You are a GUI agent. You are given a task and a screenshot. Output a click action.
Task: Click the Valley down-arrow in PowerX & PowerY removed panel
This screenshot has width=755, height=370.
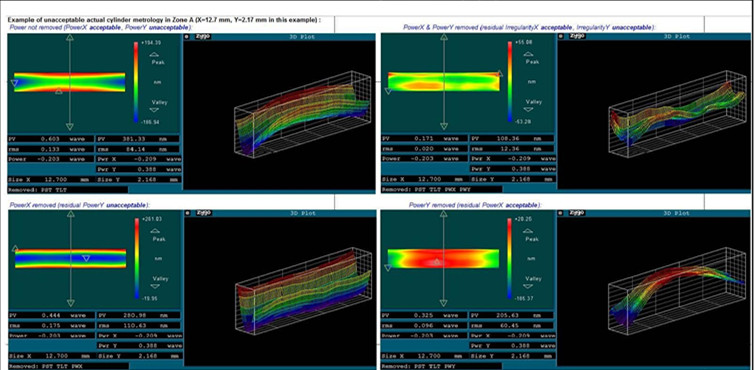529,109
